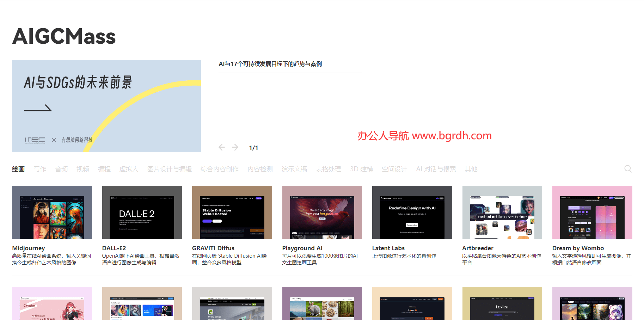644x320 pixels.
Task: Click the Latent Labs title link
Action: point(388,248)
